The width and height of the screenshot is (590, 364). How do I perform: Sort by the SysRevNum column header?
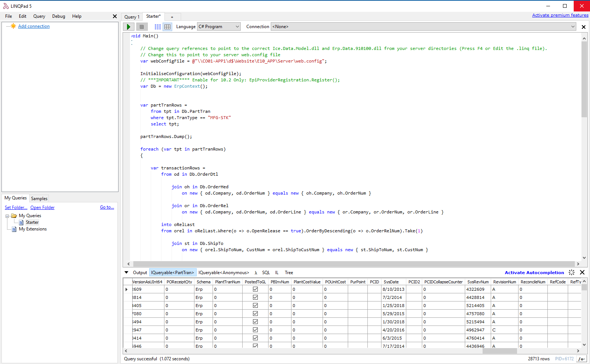coord(478,282)
